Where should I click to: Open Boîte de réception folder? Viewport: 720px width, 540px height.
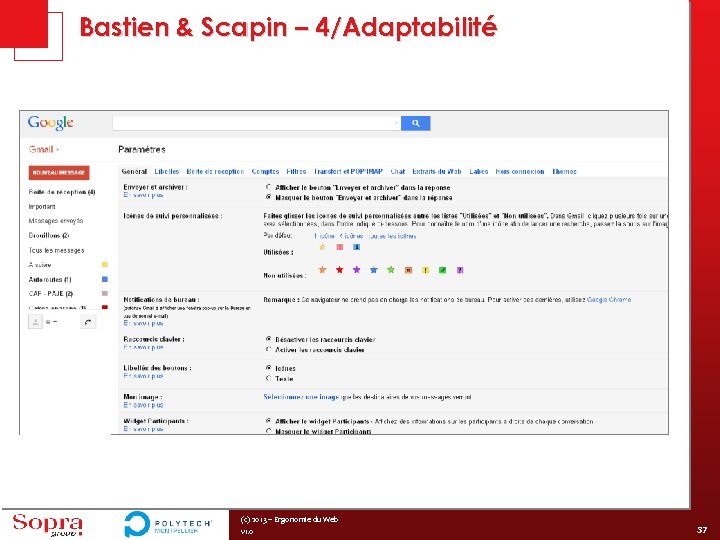tap(62, 192)
